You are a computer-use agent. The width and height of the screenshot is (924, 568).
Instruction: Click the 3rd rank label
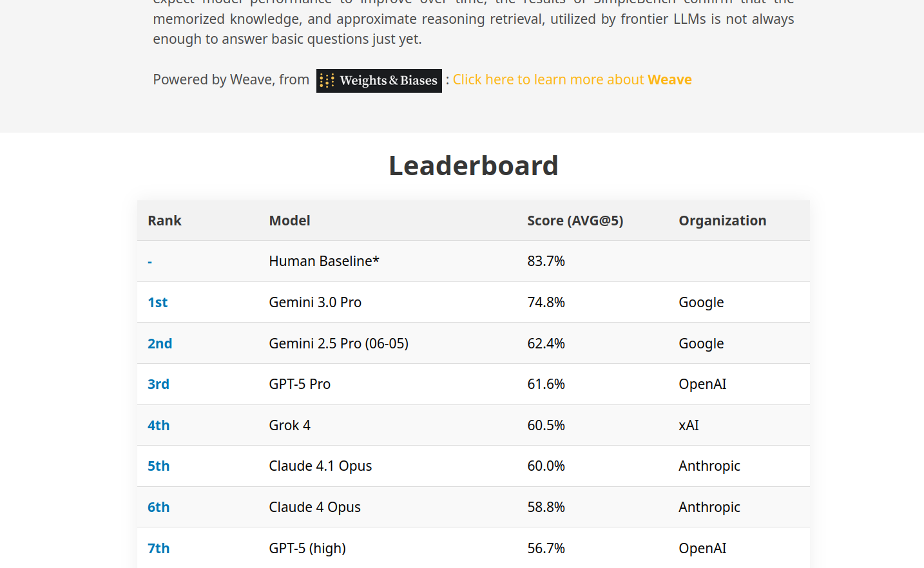click(159, 384)
